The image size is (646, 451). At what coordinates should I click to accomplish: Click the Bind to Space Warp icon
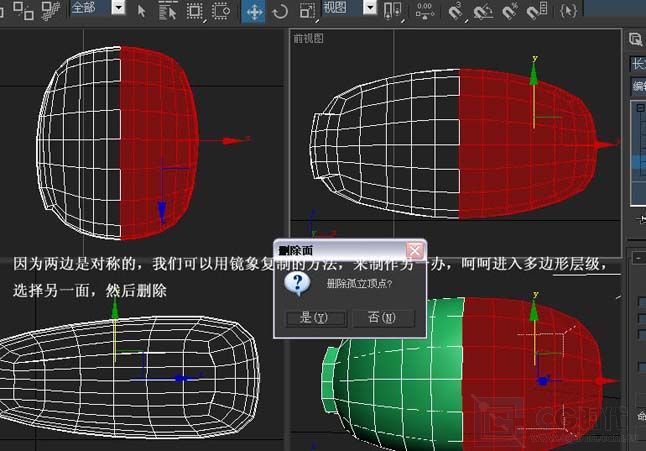(51, 10)
